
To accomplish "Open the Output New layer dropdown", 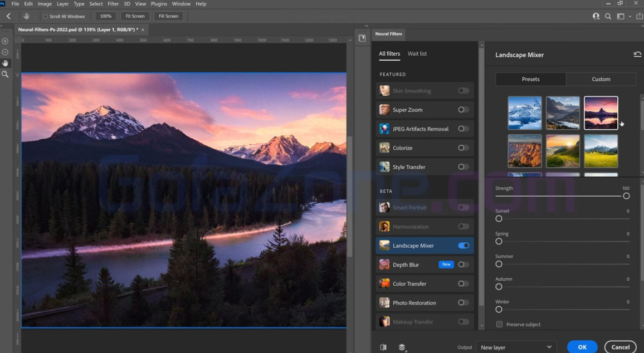I will coord(515,346).
